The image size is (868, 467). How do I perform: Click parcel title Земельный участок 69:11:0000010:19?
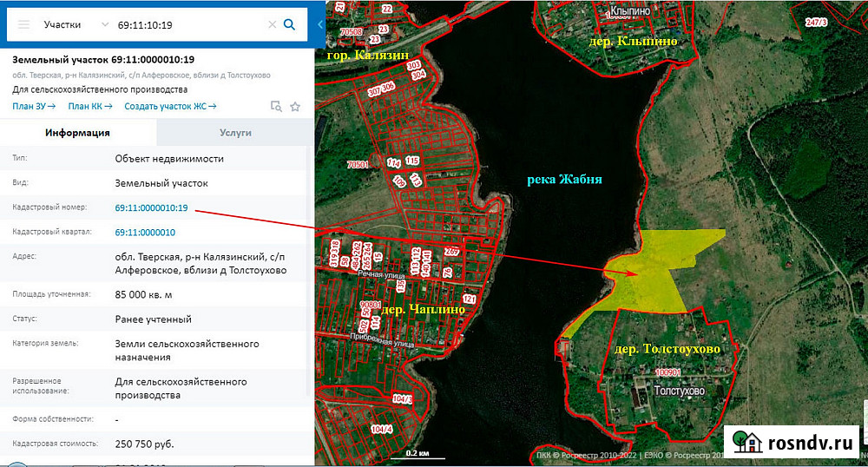coord(102,60)
